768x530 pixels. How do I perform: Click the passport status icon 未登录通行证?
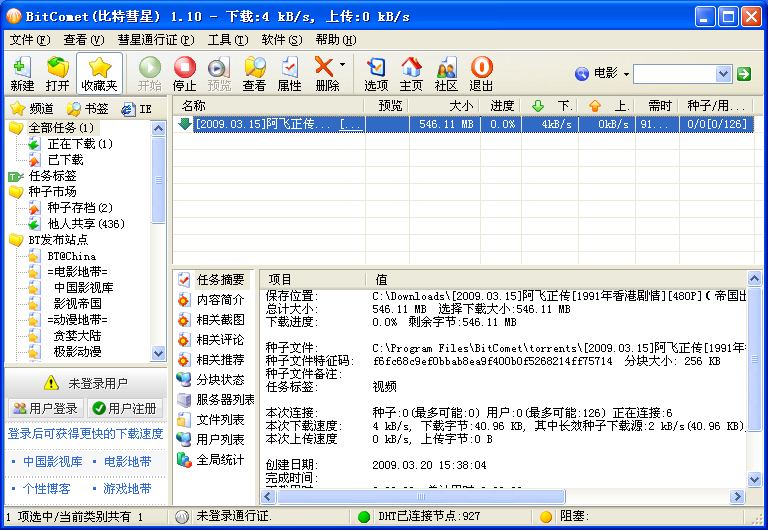click(x=182, y=517)
